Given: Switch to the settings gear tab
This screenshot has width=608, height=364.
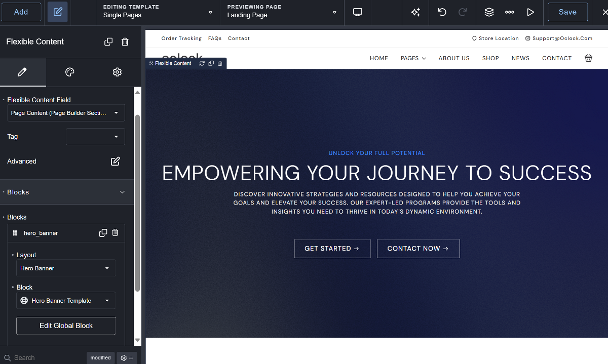Looking at the screenshot, I should pyautogui.click(x=117, y=72).
